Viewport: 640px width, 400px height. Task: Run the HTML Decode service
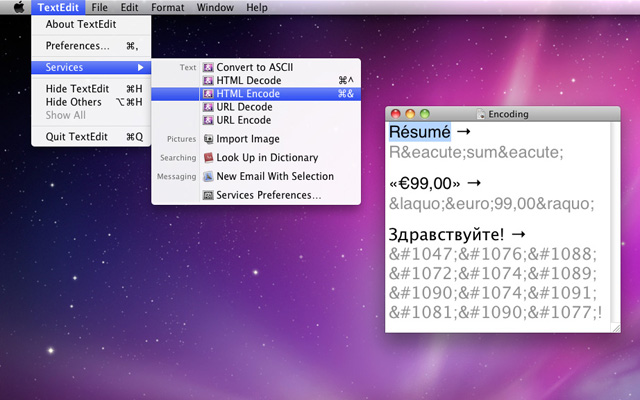pos(256,80)
